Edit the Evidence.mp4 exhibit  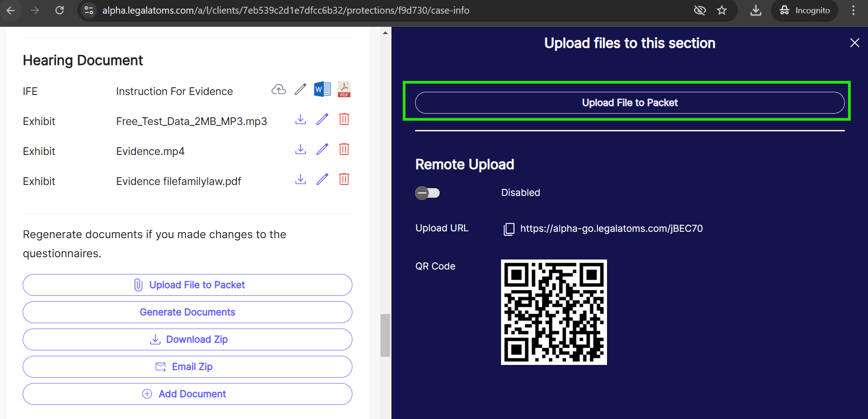pyautogui.click(x=322, y=150)
